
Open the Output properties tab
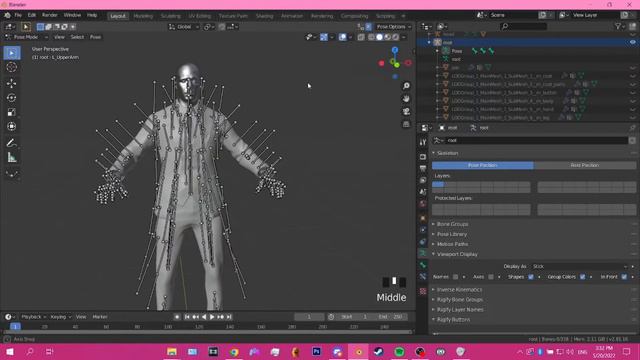click(423, 168)
